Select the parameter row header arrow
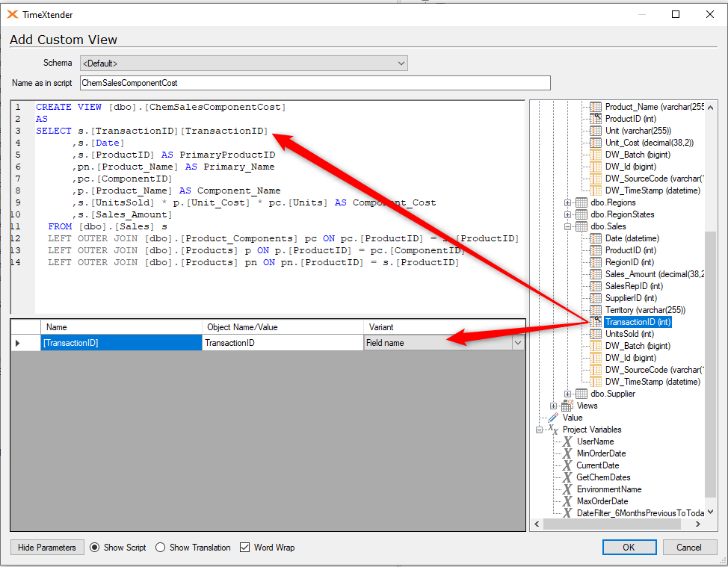The image size is (728, 567). click(x=25, y=343)
